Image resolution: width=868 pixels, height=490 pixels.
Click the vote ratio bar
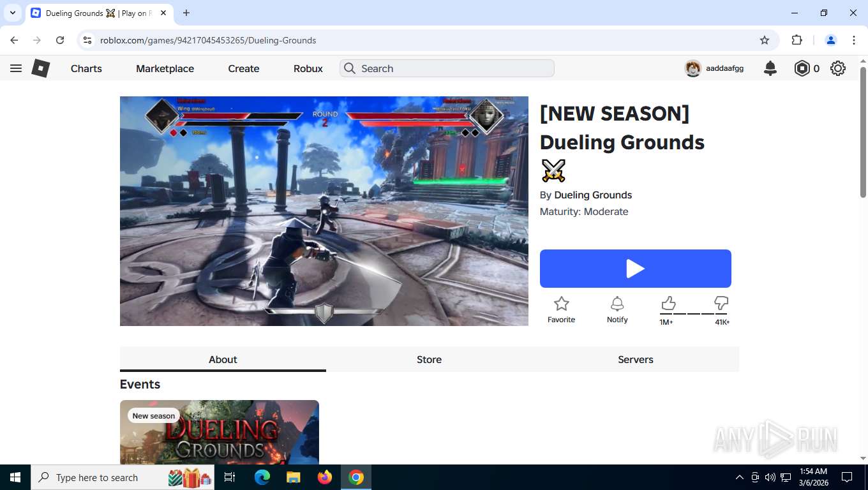click(694, 314)
